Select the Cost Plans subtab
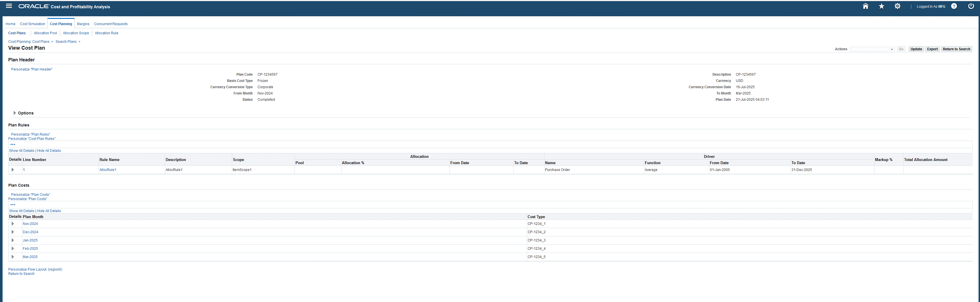Screen dimensions: 980x302 [17, 33]
